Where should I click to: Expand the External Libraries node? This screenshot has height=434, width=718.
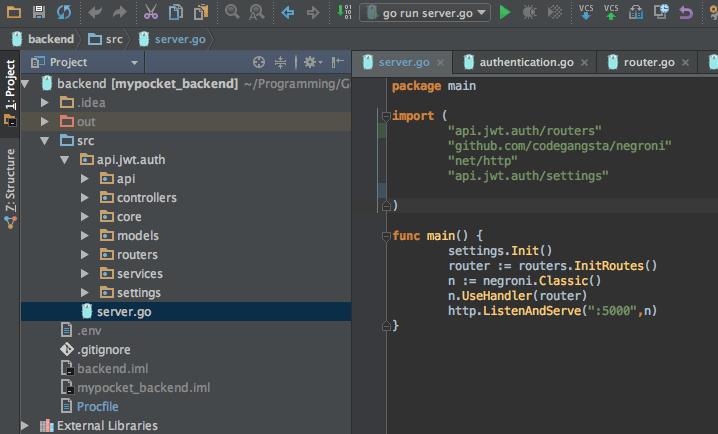(x=27, y=426)
